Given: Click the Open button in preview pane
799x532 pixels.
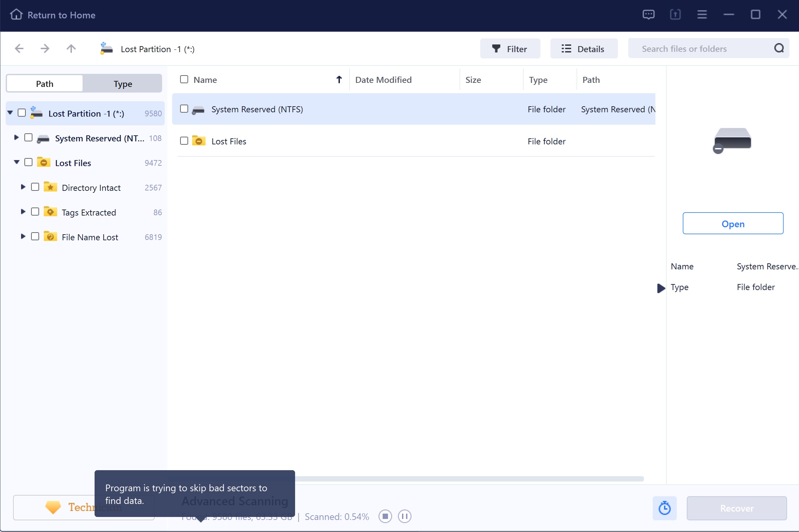Looking at the screenshot, I should 733,224.
